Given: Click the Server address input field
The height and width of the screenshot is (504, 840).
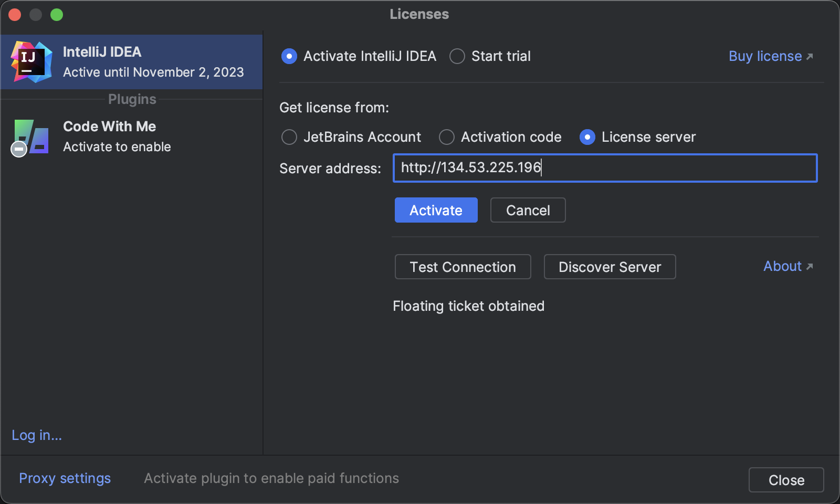Looking at the screenshot, I should 605,168.
